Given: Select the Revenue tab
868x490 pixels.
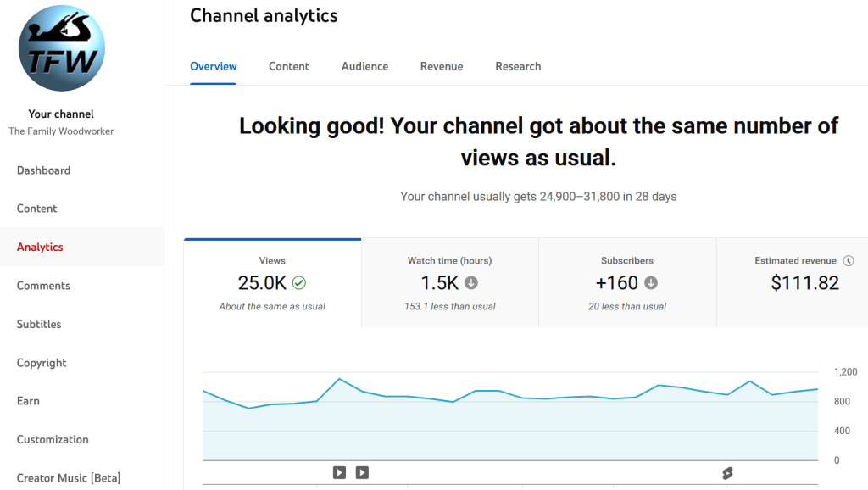Looking at the screenshot, I should [442, 66].
